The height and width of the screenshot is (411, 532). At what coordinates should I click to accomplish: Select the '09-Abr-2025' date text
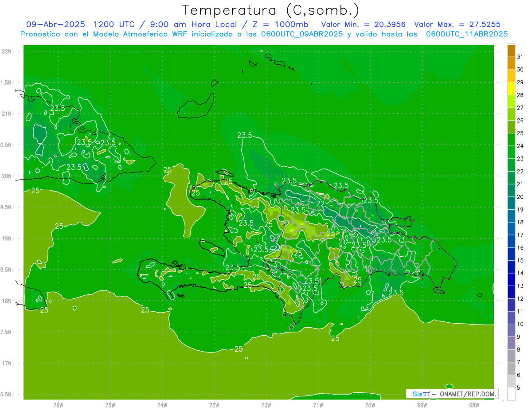(56, 24)
